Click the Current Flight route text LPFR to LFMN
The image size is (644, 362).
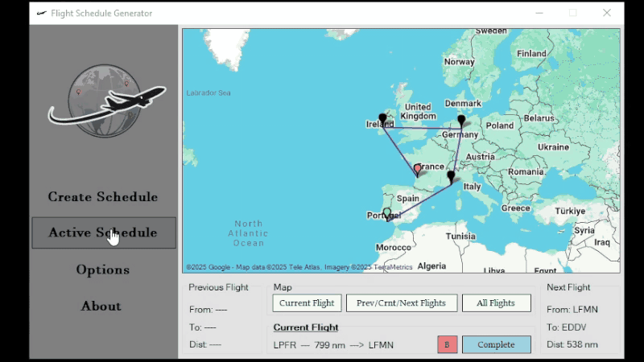[333, 345]
